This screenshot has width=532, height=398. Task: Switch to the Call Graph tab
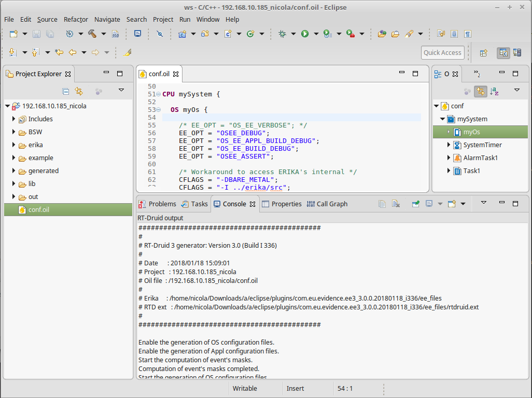point(327,204)
